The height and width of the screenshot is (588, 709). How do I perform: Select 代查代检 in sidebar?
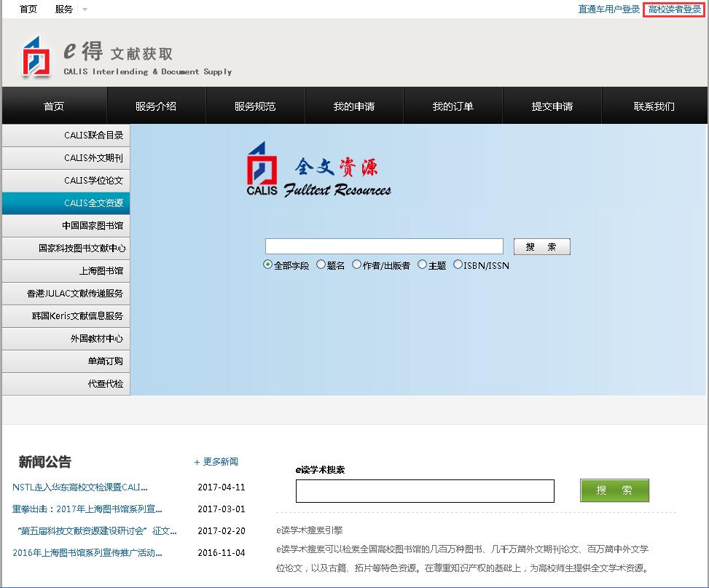66,384
